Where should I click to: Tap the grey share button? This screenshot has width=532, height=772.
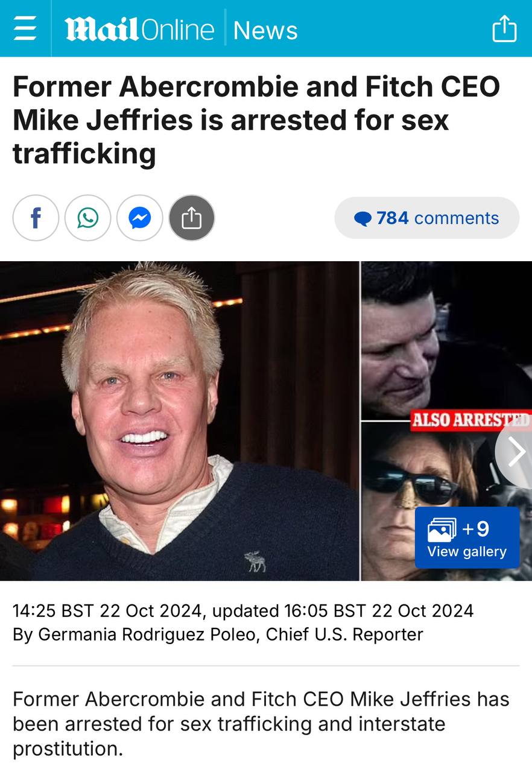tap(191, 218)
